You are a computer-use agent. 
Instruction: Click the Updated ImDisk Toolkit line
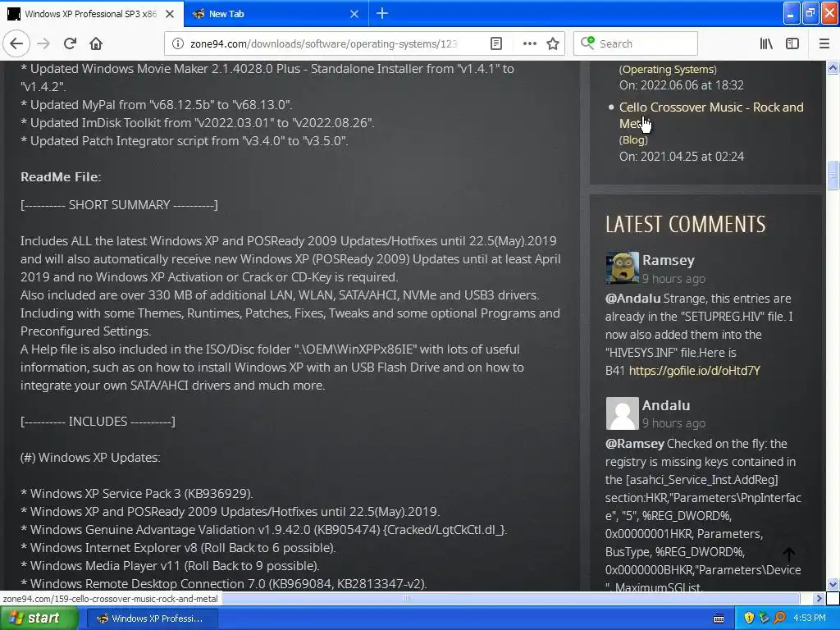[x=197, y=123]
